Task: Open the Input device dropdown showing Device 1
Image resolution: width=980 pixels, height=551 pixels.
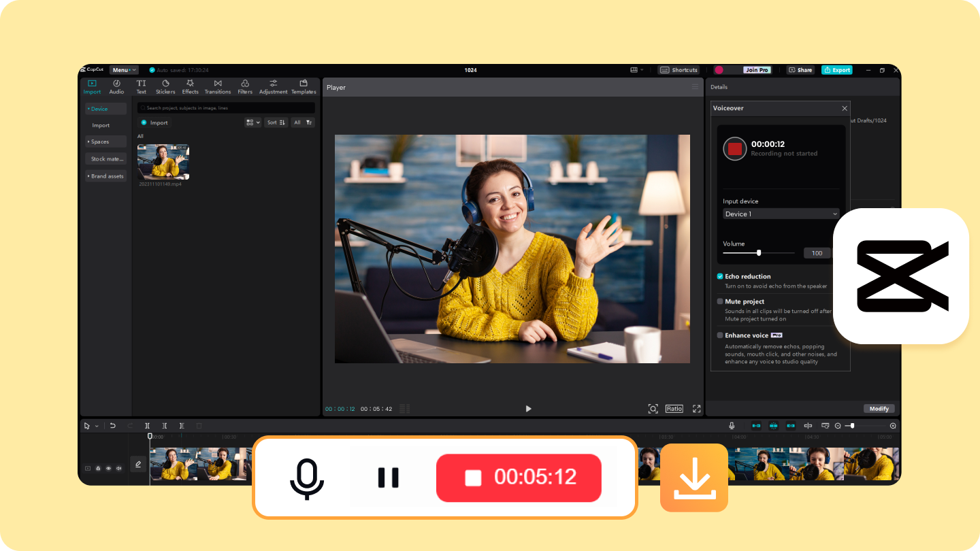Action: click(780, 214)
